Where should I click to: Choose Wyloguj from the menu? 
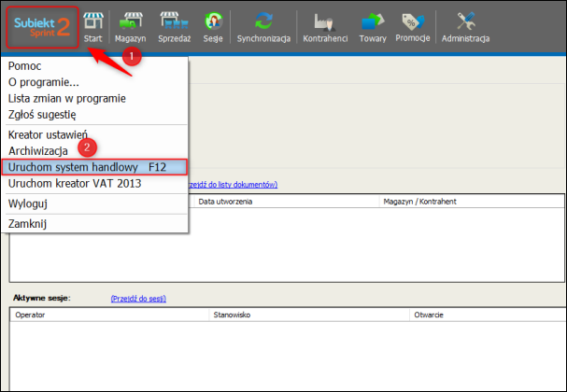coord(94,203)
